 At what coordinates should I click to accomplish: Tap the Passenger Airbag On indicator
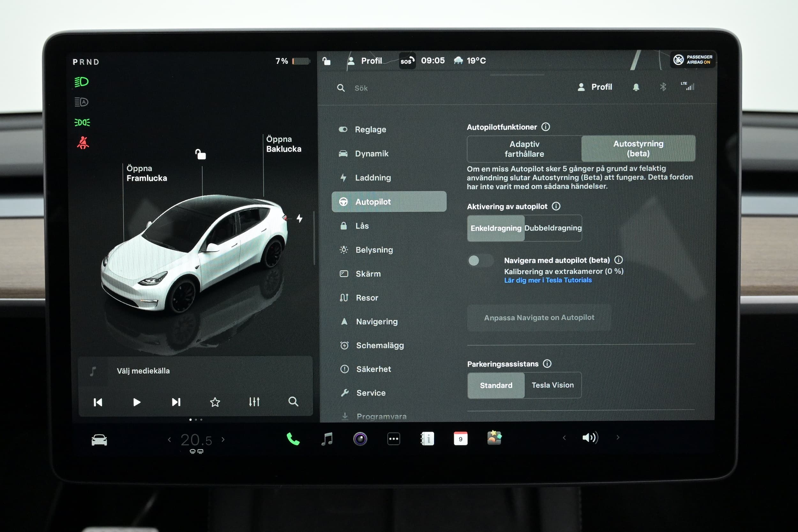(693, 60)
